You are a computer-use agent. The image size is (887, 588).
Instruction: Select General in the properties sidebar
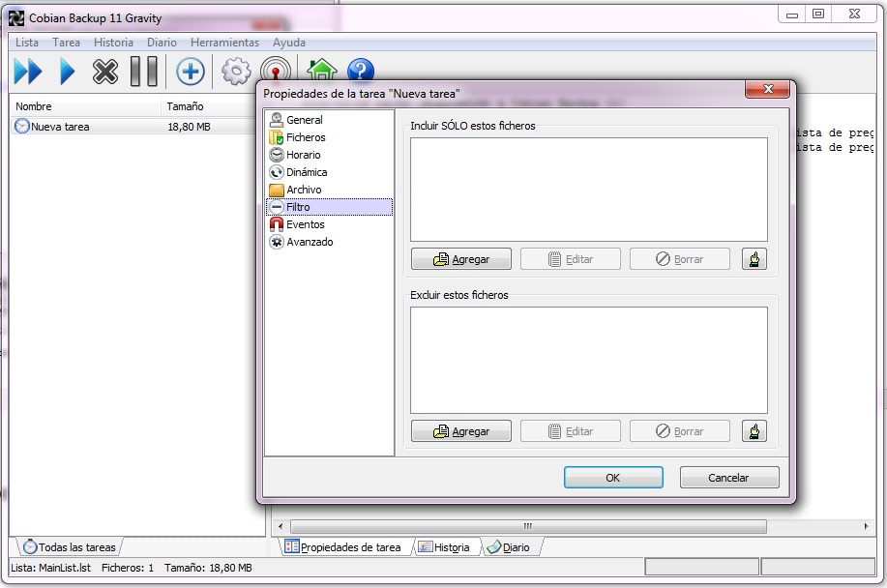(304, 120)
